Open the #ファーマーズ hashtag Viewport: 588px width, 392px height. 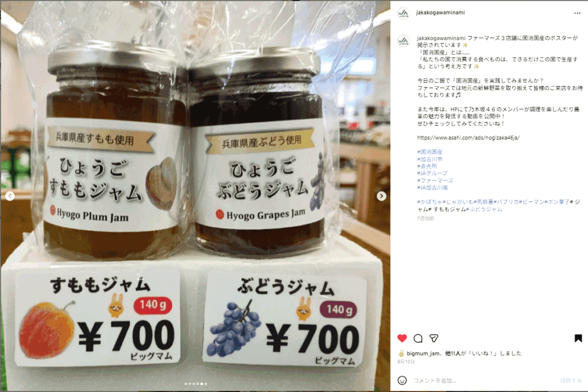pyautogui.click(x=435, y=180)
